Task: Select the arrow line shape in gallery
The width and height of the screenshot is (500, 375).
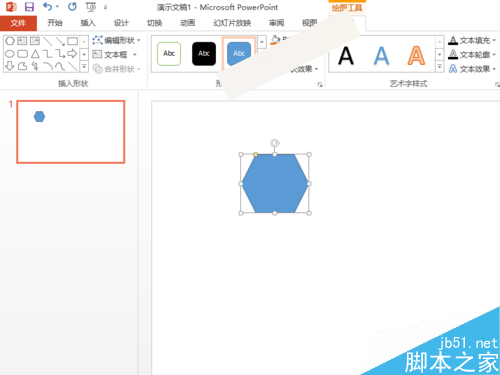Action: point(60,41)
